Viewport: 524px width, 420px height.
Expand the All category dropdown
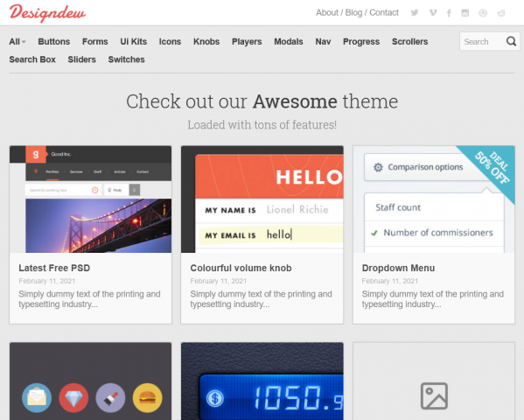pyautogui.click(x=17, y=41)
